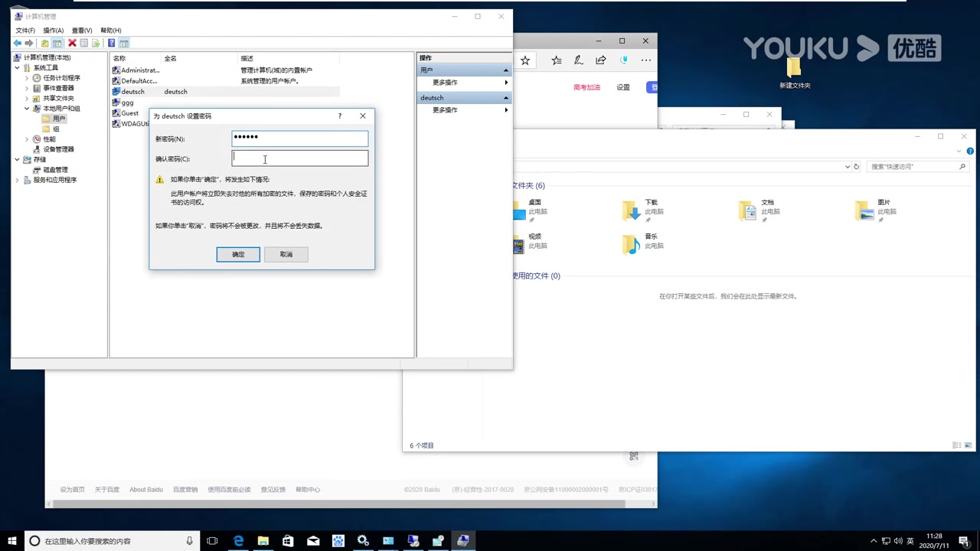980x551 pixels.
Task: Toggle the console tree pane icon
Action: [x=57, y=43]
